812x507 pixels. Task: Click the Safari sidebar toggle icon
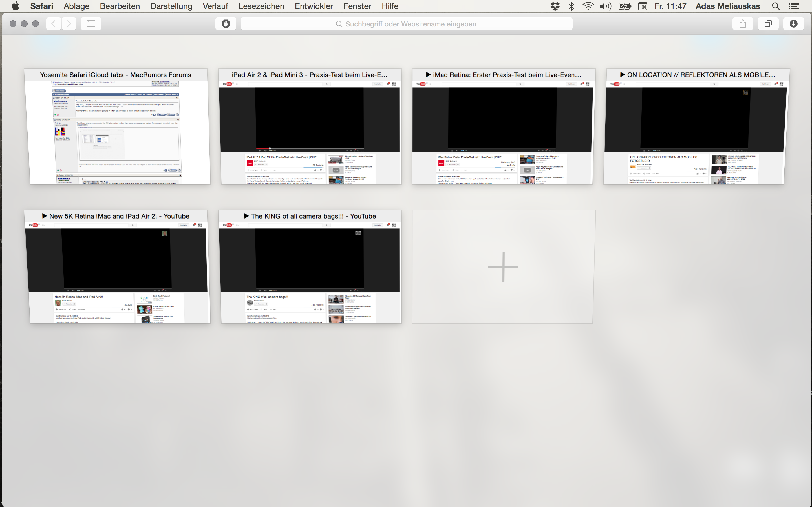point(91,24)
